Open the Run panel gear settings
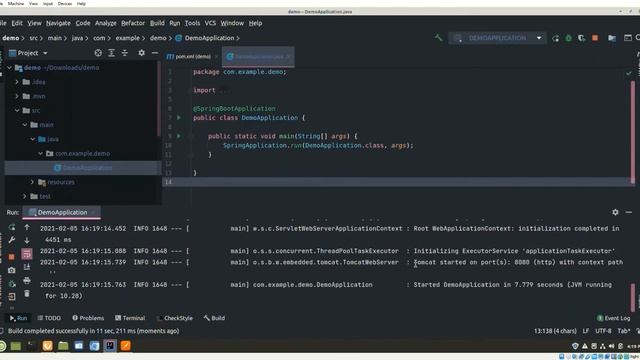640x360 pixels. (615, 212)
